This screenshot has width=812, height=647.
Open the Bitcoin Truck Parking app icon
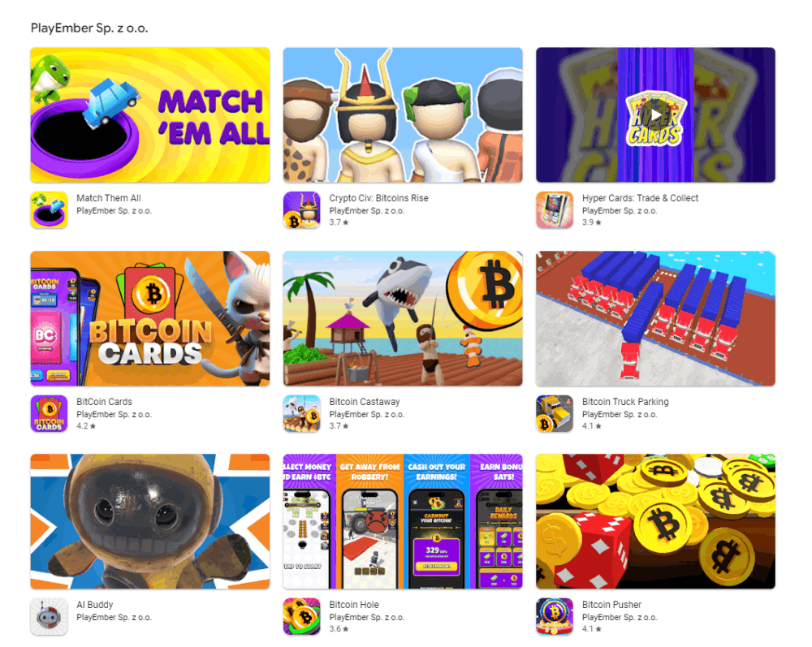click(x=555, y=413)
